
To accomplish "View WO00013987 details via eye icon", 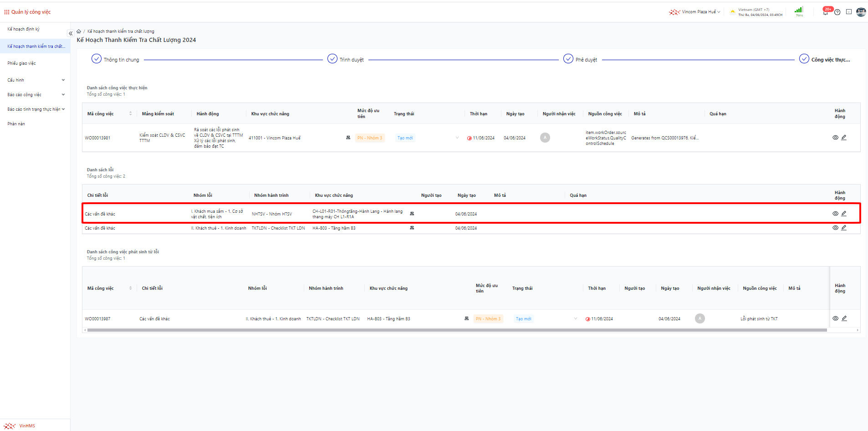I will coord(835,318).
